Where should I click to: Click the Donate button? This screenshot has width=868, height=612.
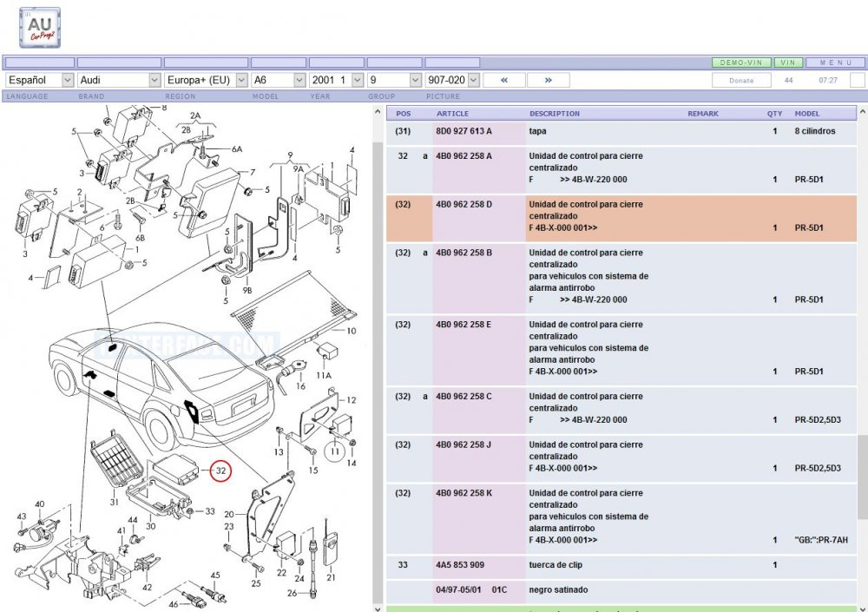click(x=741, y=81)
